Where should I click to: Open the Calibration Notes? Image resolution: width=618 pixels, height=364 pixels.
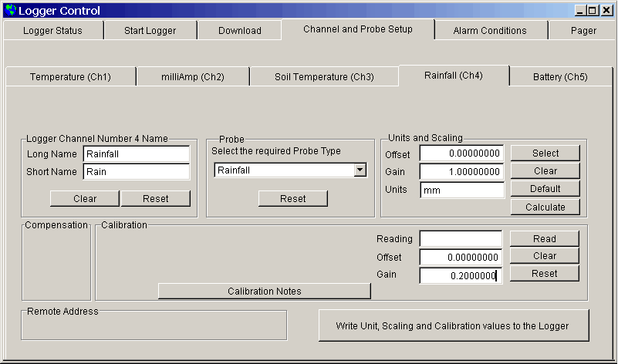(265, 291)
